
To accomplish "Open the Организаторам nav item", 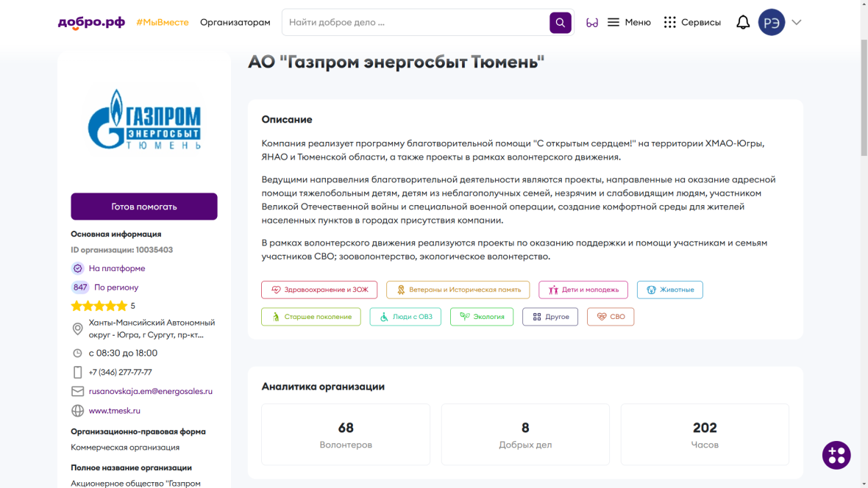I will pyautogui.click(x=235, y=23).
